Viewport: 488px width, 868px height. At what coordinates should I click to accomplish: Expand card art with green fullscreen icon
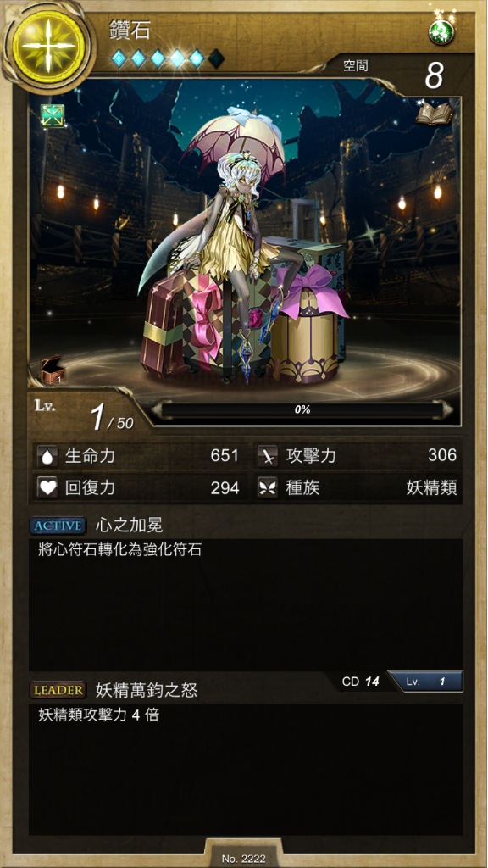[x=53, y=115]
